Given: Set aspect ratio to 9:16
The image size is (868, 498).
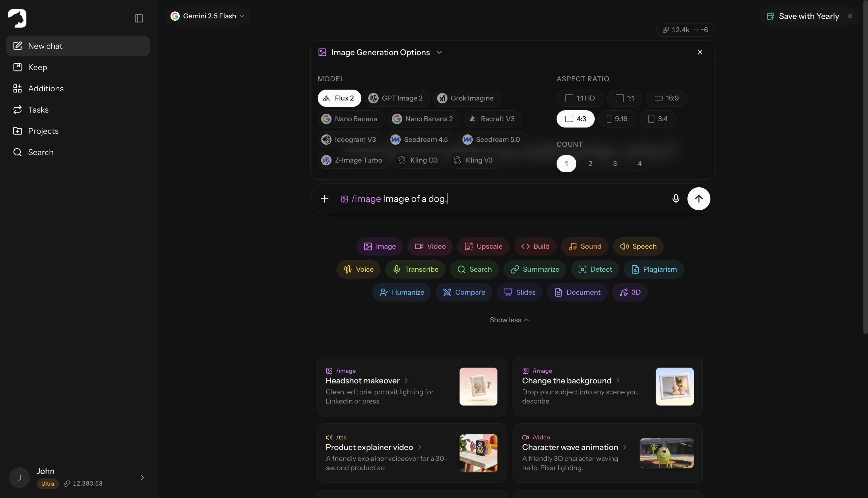Looking at the screenshot, I should [617, 119].
